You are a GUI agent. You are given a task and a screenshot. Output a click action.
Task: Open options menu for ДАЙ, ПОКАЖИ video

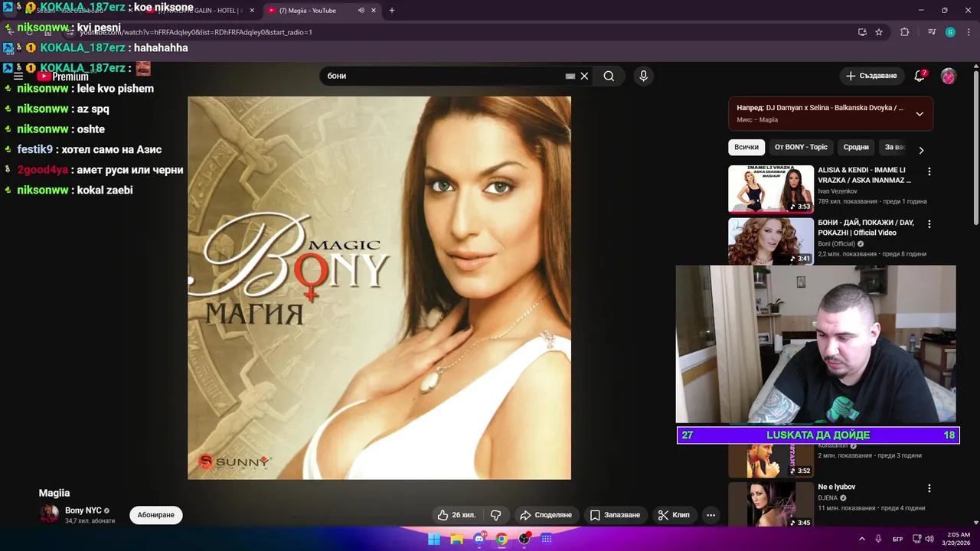[x=929, y=224]
